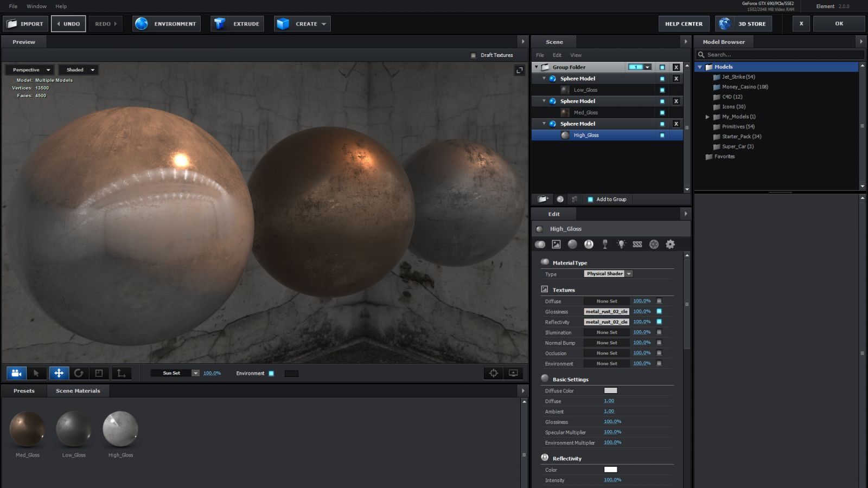Viewport: 868px width, 488px height.
Task: Toggle the Environment checkbox below the preview
Action: [x=271, y=374]
